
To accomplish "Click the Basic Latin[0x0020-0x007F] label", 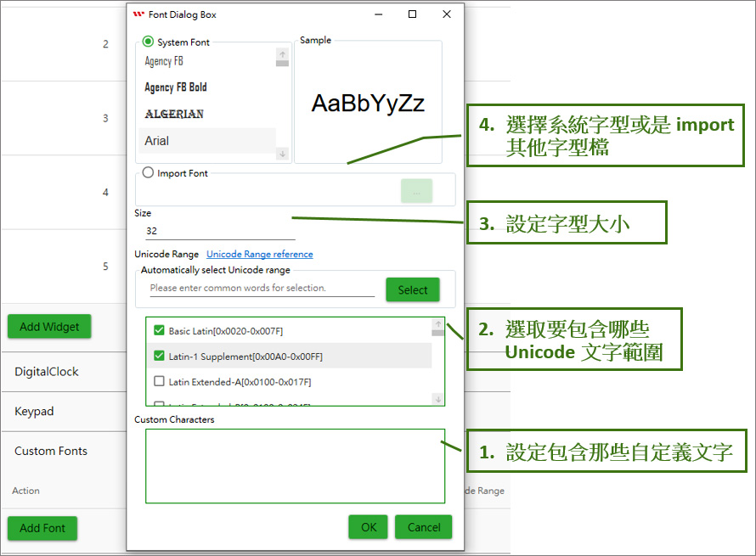I will click(x=226, y=331).
